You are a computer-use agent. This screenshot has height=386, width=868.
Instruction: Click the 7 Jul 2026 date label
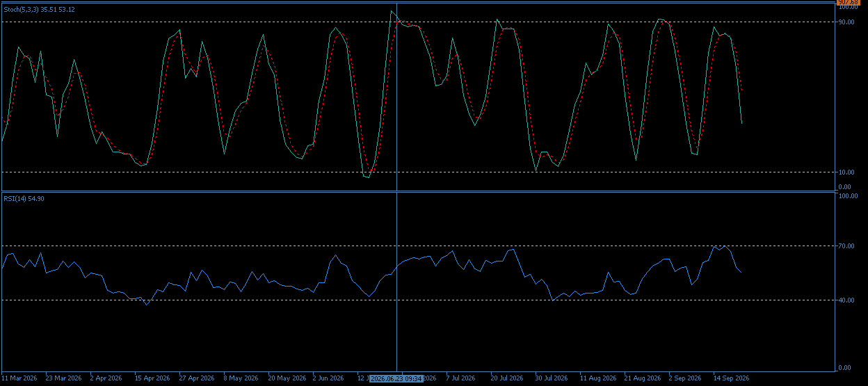coord(460,378)
